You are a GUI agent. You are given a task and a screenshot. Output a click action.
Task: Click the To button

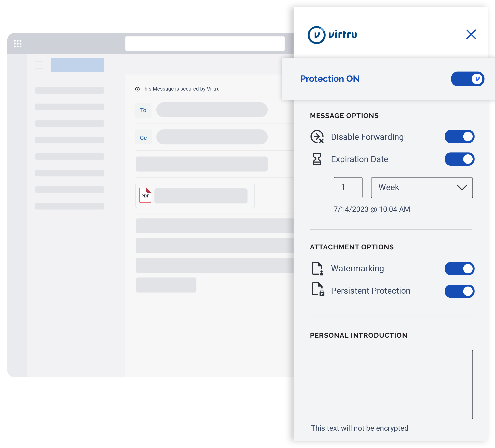click(x=143, y=110)
